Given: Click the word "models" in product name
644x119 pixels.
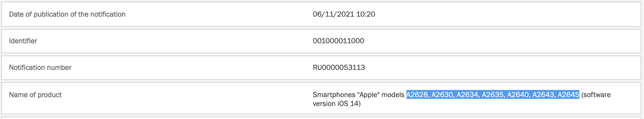Looking at the screenshot, I should [393, 95].
